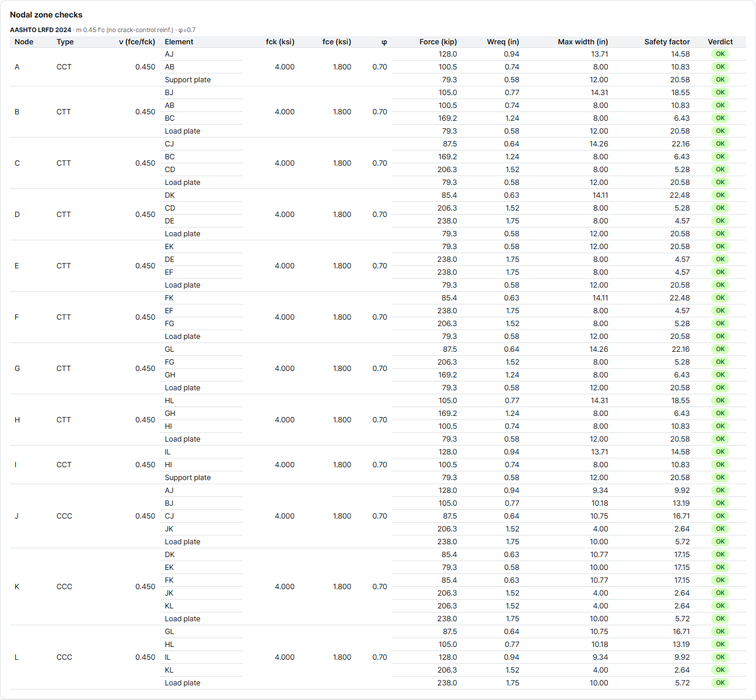Select the "CCC" type cell for node K

[x=64, y=587]
